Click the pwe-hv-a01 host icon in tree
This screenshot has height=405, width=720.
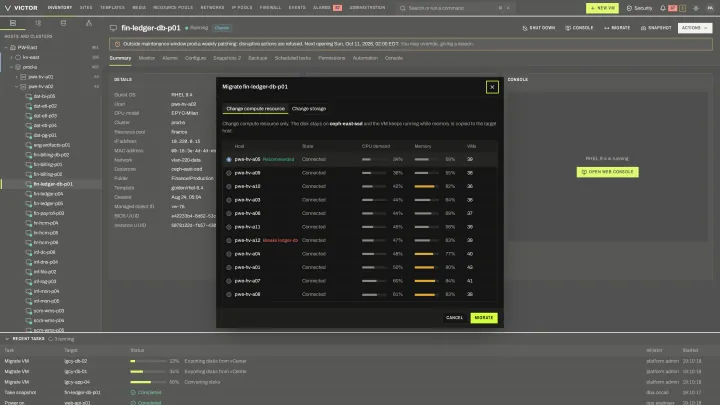coord(23,77)
